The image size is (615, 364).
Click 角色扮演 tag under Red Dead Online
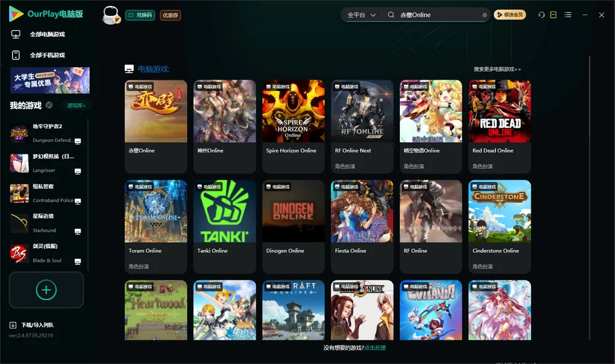point(482,166)
